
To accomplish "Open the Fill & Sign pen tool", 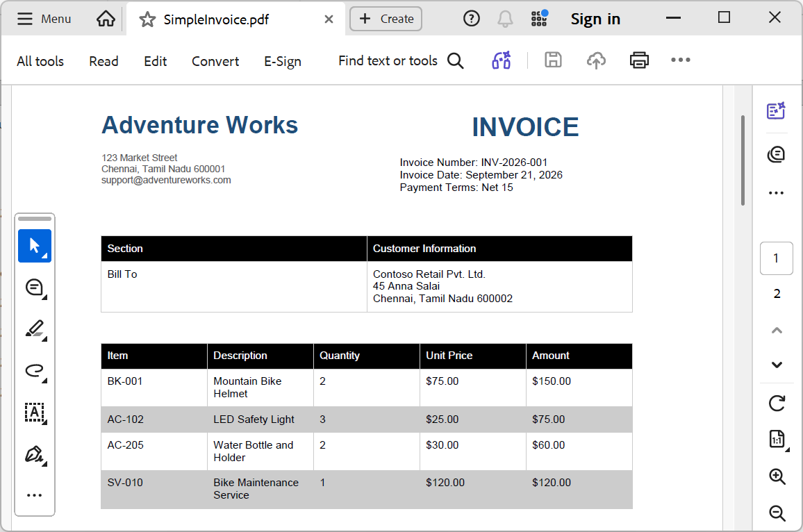I will tap(35, 455).
